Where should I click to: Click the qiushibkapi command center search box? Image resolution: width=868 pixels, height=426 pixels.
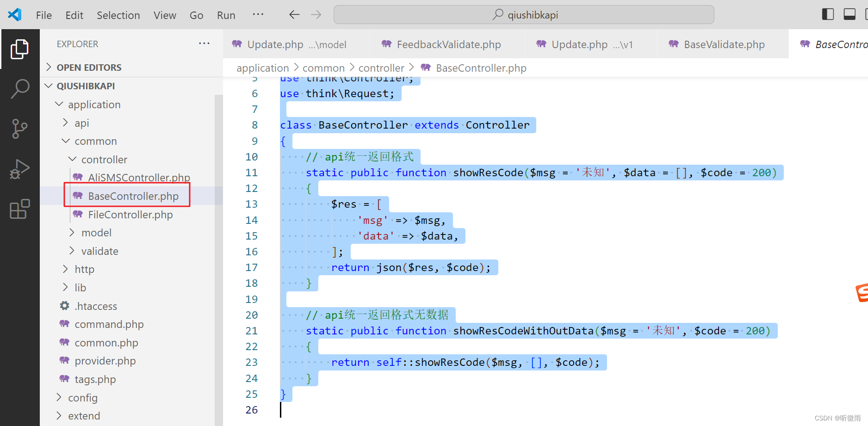tap(524, 15)
